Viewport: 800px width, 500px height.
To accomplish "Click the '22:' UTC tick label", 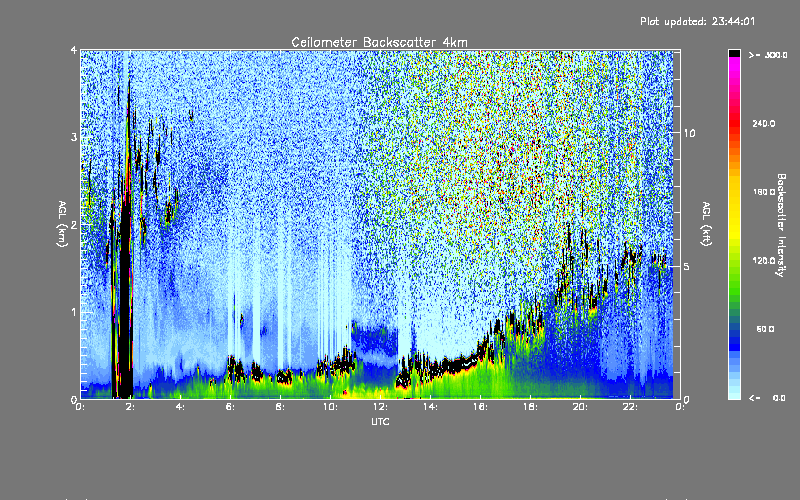I will tap(630, 407).
